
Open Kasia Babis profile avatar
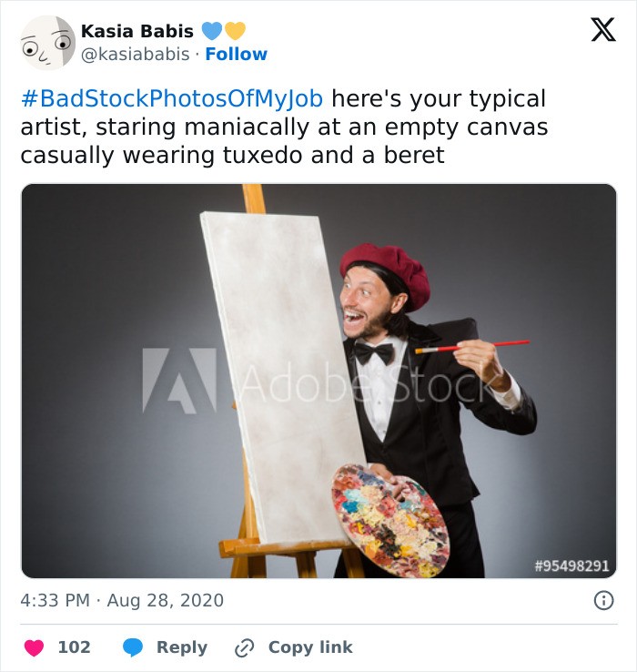click(48, 42)
